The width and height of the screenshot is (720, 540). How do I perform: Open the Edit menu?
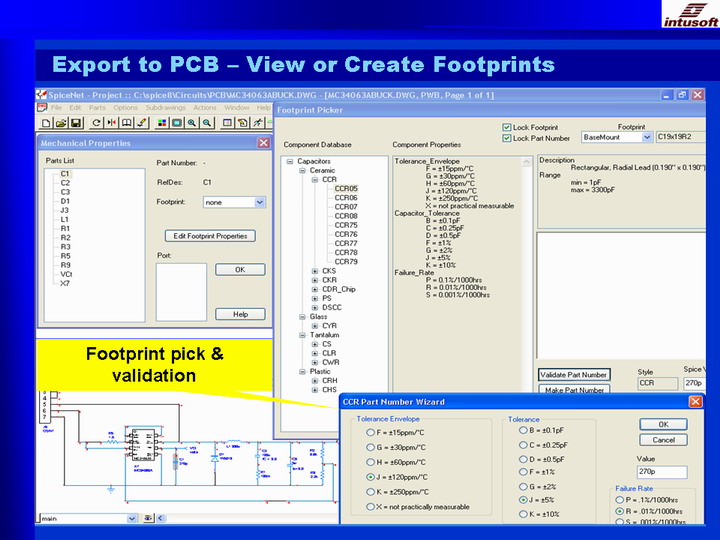[75, 107]
